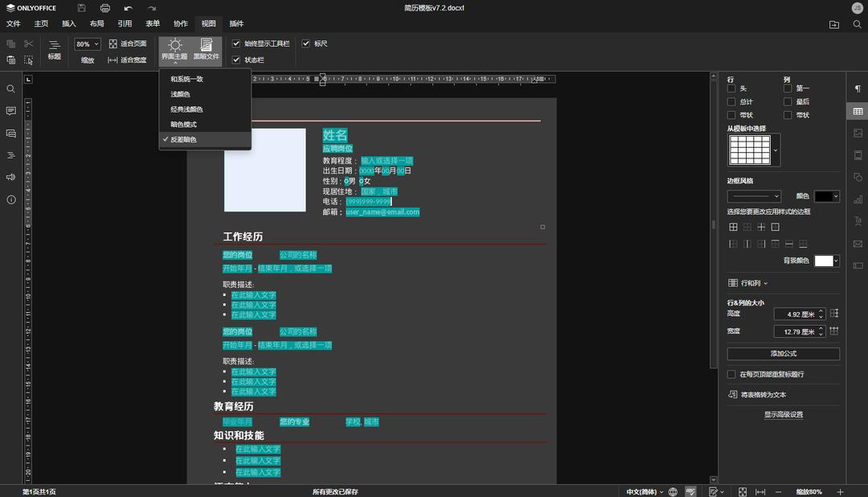Open the 80% zoom dropdown
868x497 pixels.
click(87, 43)
